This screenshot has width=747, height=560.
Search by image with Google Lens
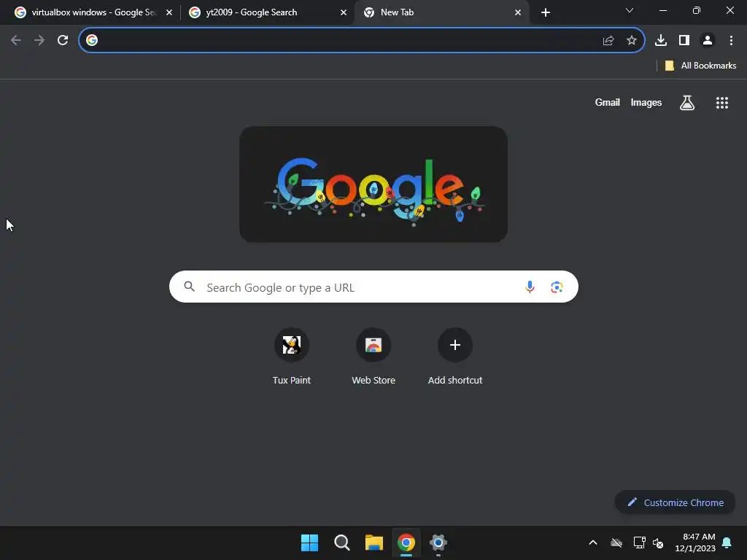557,287
